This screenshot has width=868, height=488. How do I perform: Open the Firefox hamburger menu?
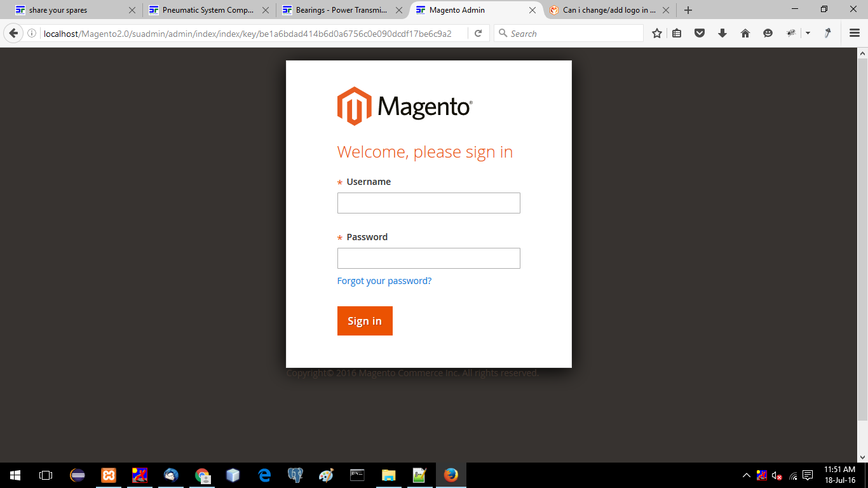(855, 34)
